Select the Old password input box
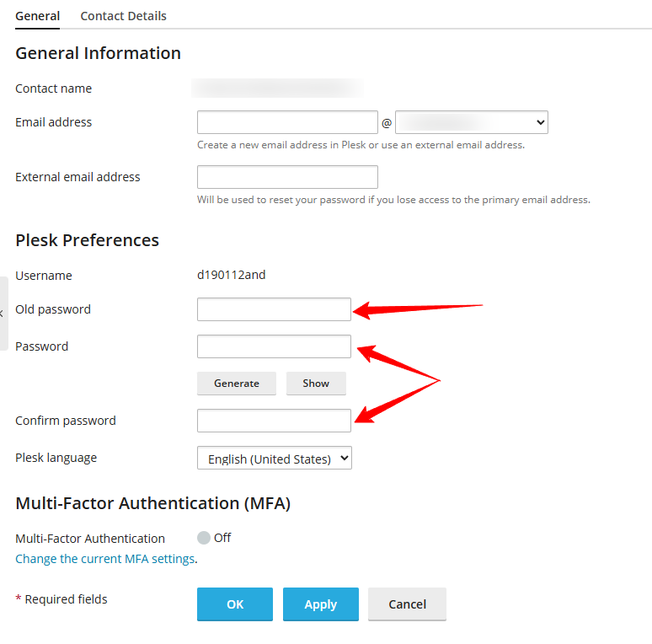The width and height of the screenshot is (652, 644). [274, 309]
